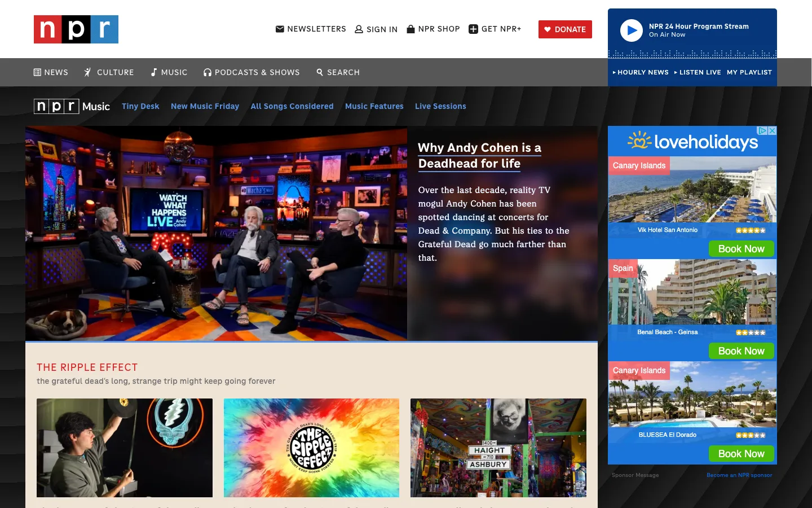Book Now for Vik Hotel San Antonio
Viewport: 812px width, 508px height.
pos(742,249)
